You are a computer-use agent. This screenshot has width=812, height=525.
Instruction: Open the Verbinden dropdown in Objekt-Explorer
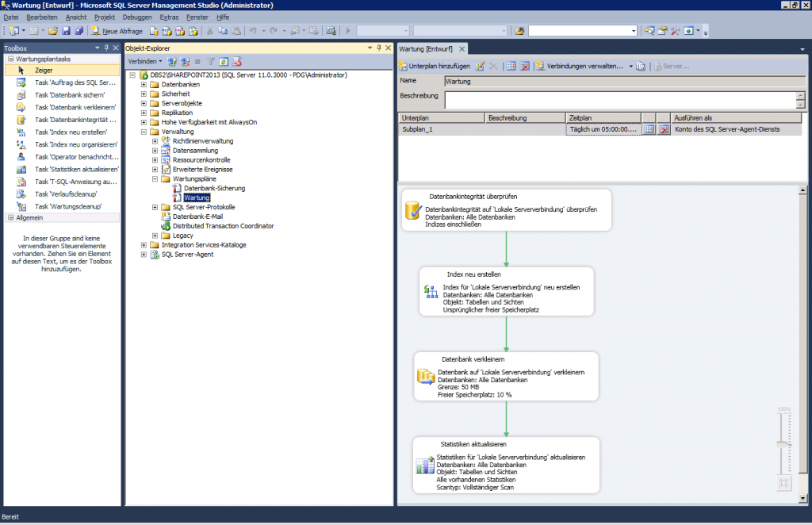pos(145,61)
